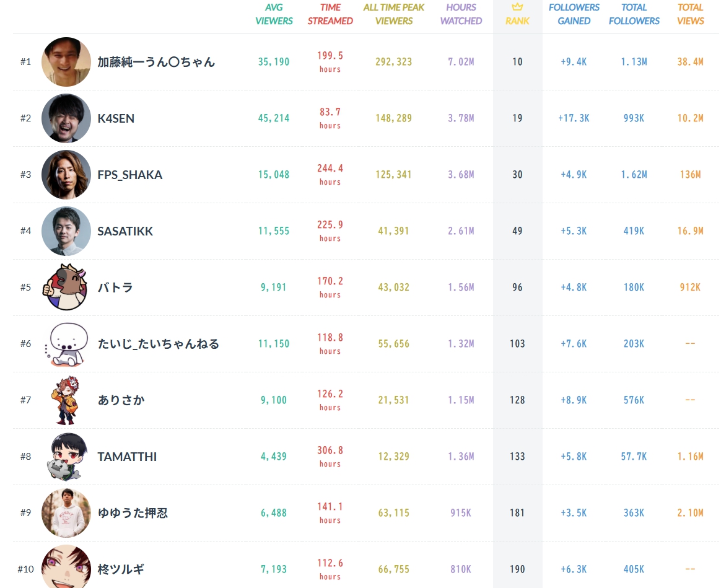
Task: Click the 加藤純一うん〇ちゃん profile avatar
Action: [66, 62]
